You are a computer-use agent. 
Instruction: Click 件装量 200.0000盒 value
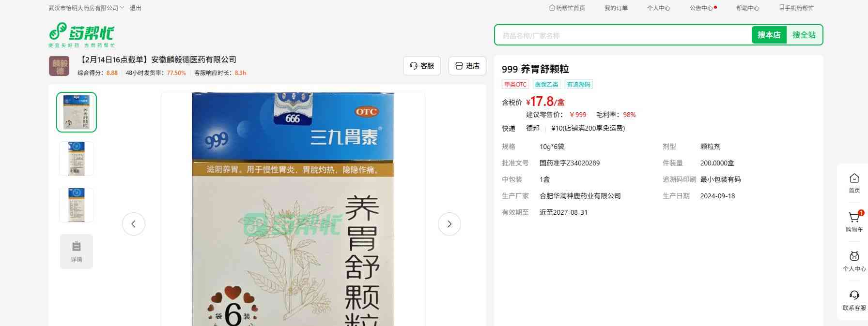coord(717,163)
